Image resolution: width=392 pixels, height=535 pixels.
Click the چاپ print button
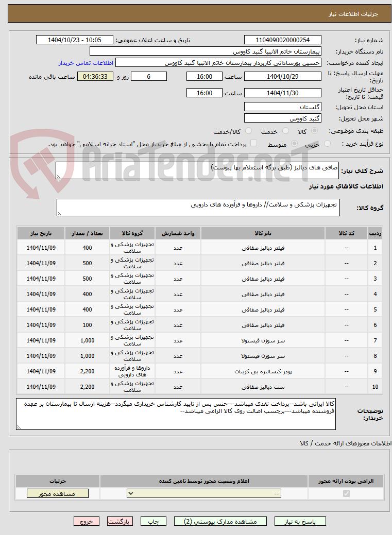click(154, 521)
